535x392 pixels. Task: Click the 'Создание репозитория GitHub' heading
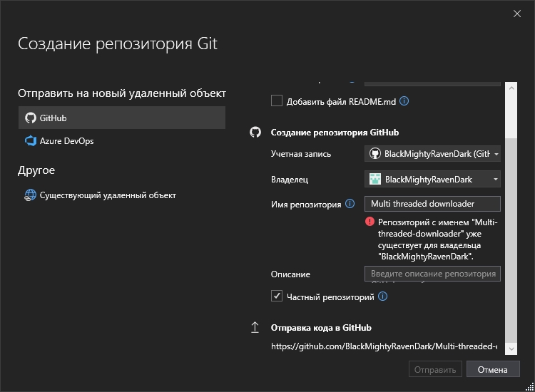[x=335, y=133]
